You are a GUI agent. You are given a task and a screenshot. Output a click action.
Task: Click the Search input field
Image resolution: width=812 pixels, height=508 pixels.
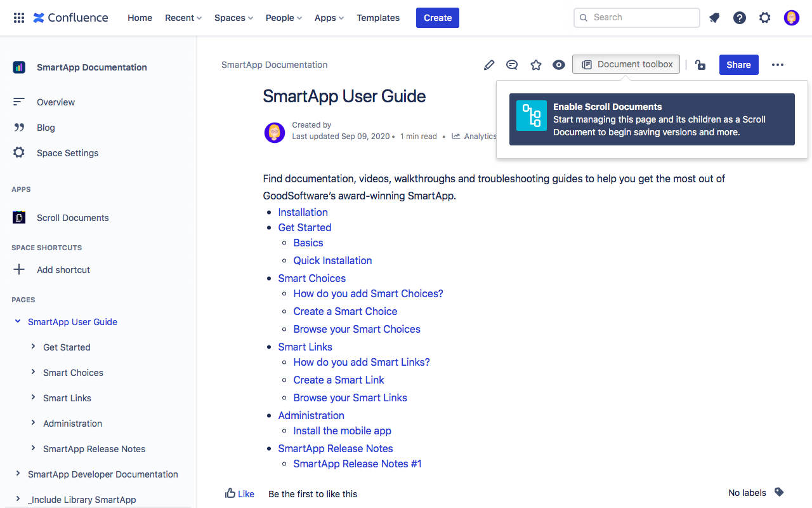click(x=636, y=17)
